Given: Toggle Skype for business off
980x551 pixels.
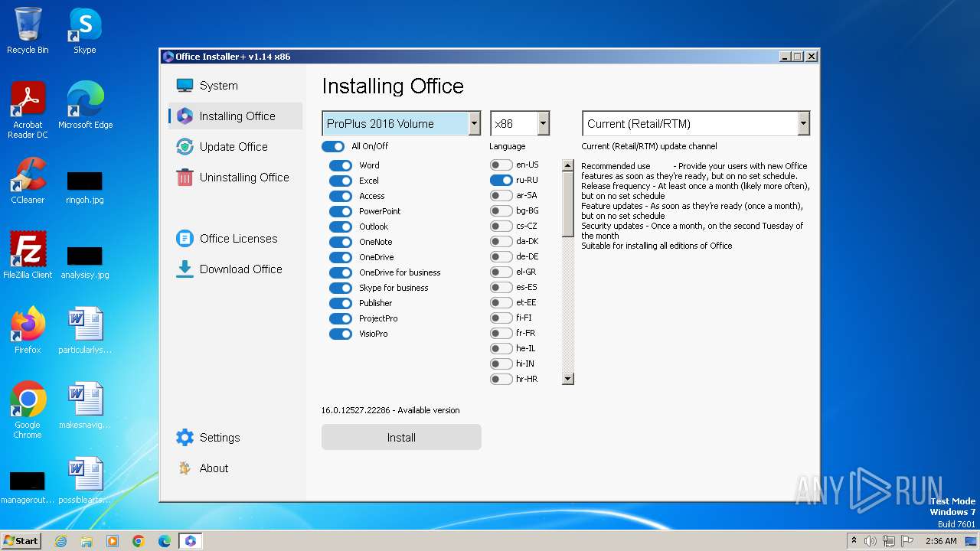Looking at the screenshot, I should coord(341,288).
